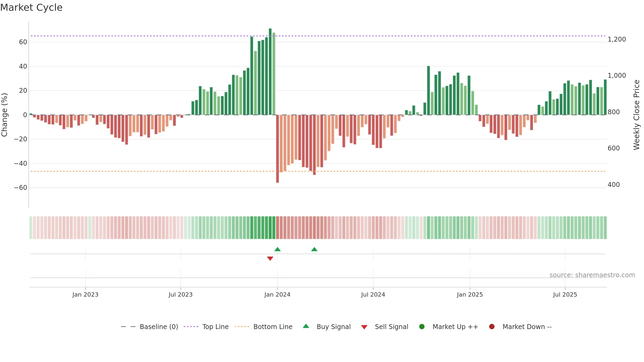Toggle the Market Up ++ legend entry
The width and height of the screenshot is (644, 362).
pos(448,327)
